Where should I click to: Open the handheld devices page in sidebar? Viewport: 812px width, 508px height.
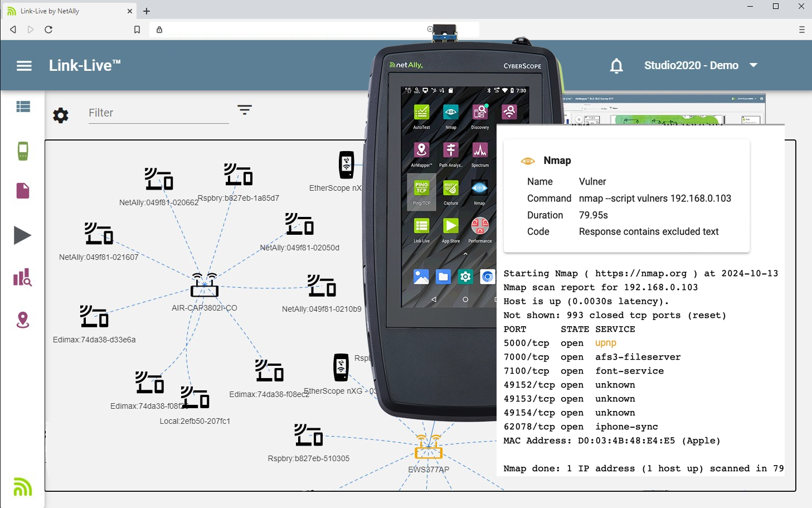click(x=23, y=151)
